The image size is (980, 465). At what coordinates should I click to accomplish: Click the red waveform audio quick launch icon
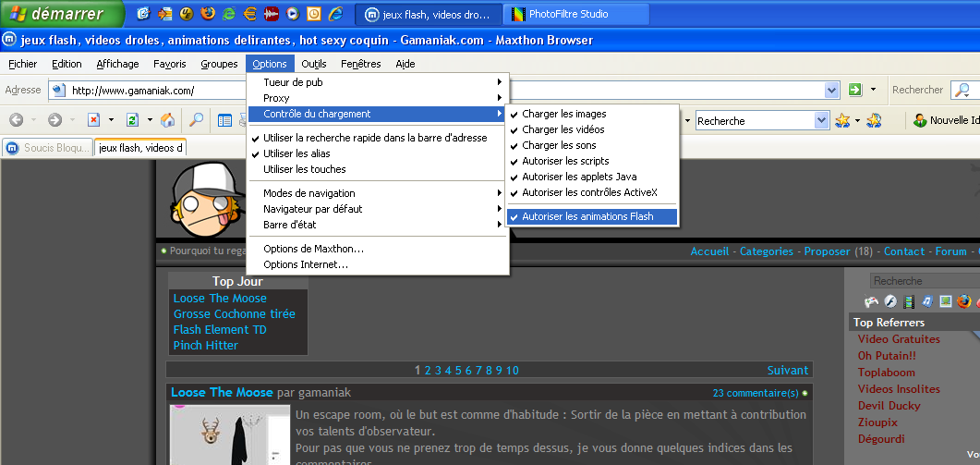pyautogui.click(x=272, y=13)
